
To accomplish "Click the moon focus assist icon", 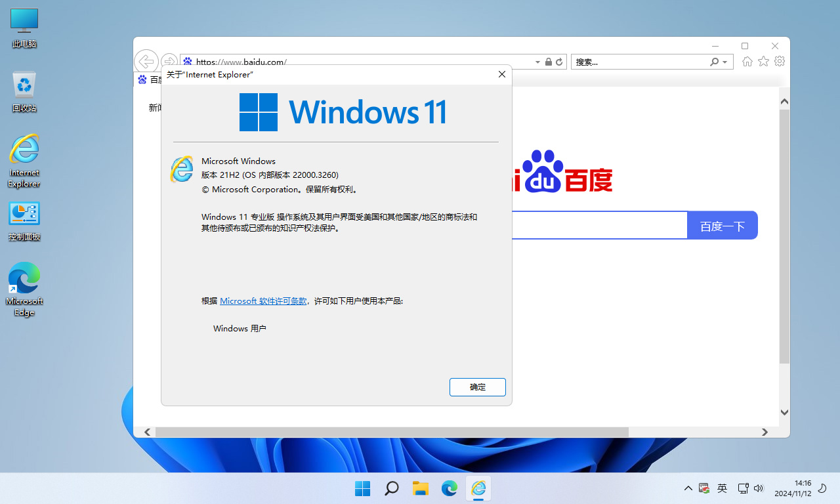I will (823, 488).
